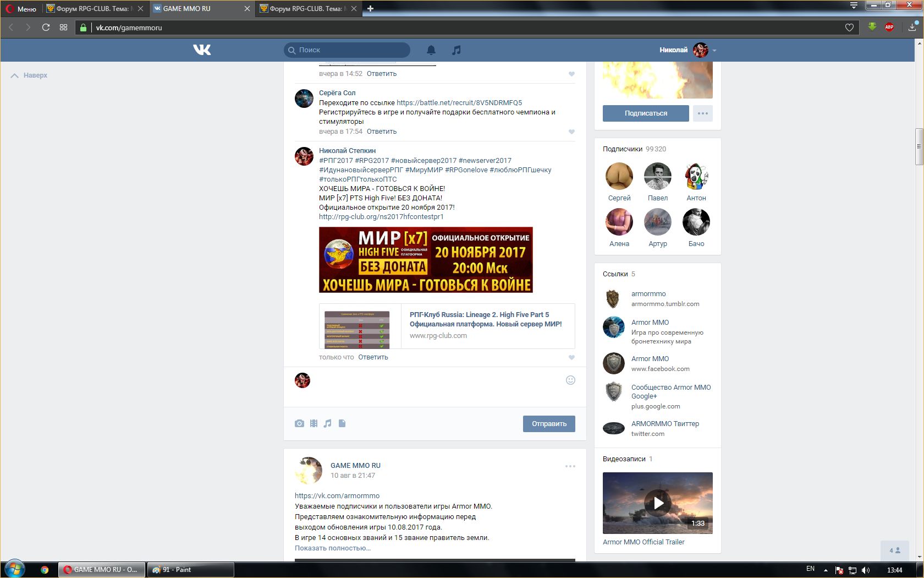Expand Николай profile dropdown menu

(x=714, y=50)
